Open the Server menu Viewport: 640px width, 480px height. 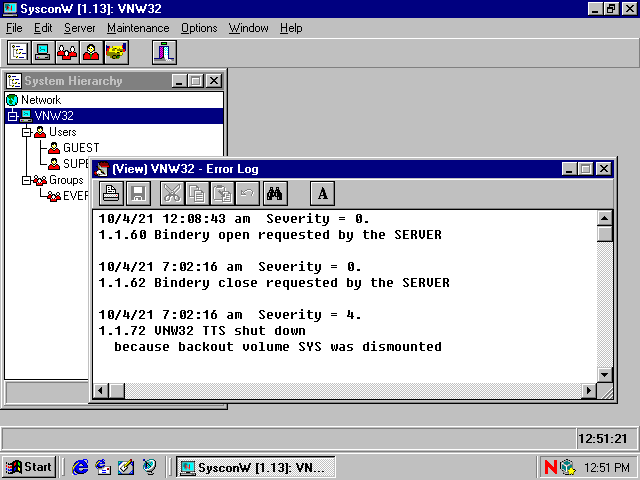pyautogui.click(x=80, y=28)
